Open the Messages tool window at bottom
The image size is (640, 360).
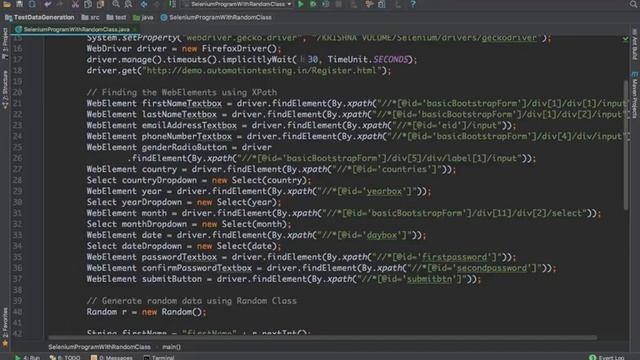tap(111, 357)
